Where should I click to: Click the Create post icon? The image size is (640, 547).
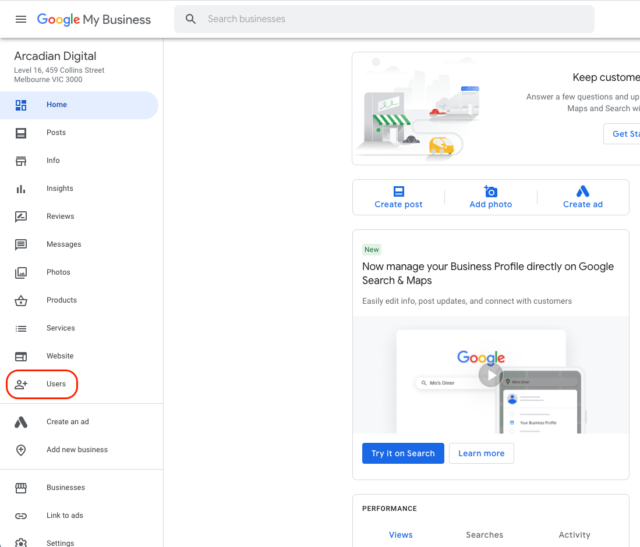pyautogui.click(x=398, y=191)
